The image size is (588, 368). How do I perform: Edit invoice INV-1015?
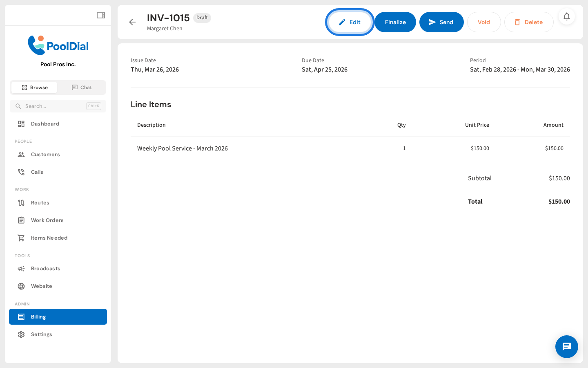point(350,22)
